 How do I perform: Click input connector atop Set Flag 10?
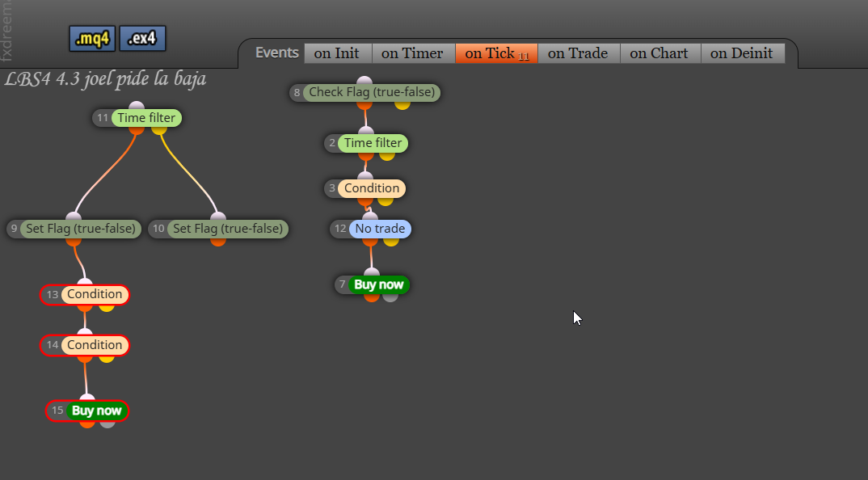[218, 216]
